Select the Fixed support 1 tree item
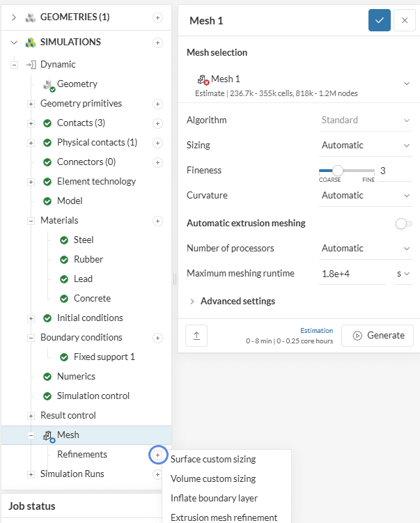This screenshot has width=420, height=523. tap(104, 357)
